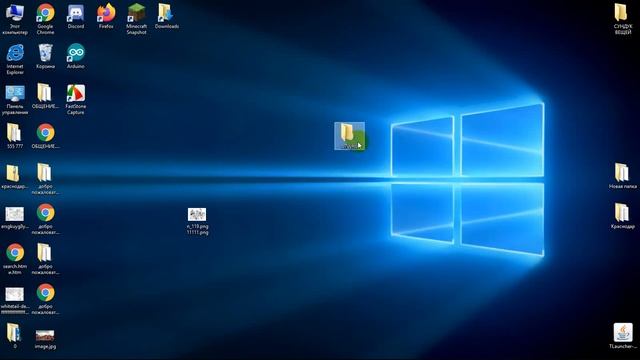Select the Новая папка folder
Image resolution: width=640 pixels, height=360 pixels.
coord(622,176)
